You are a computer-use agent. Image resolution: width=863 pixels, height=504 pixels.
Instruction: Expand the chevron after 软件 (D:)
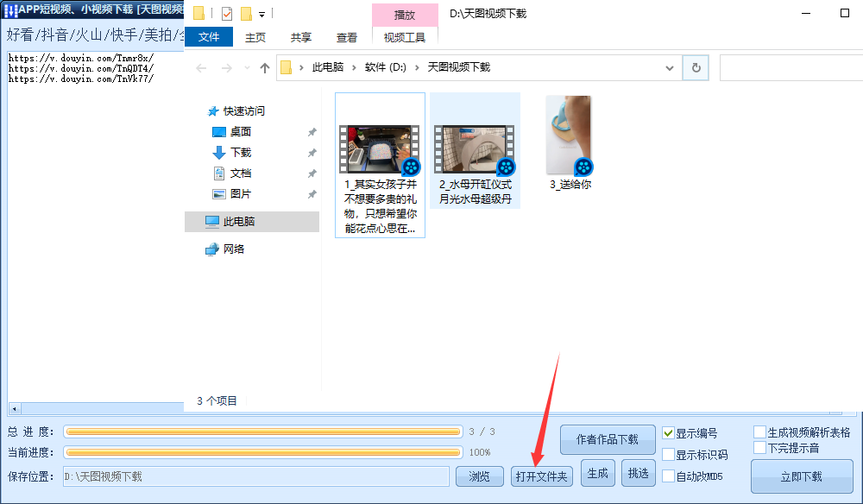click(417, 67)
